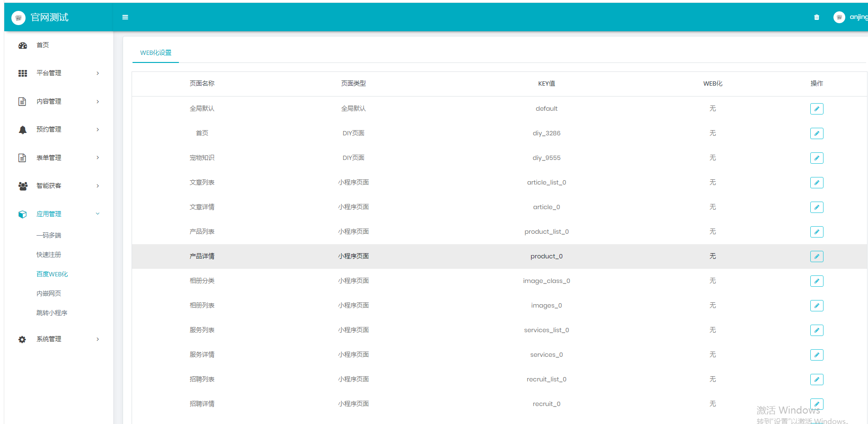
Task: Edit the recruit_list_0 row
Action: point(816,380)
